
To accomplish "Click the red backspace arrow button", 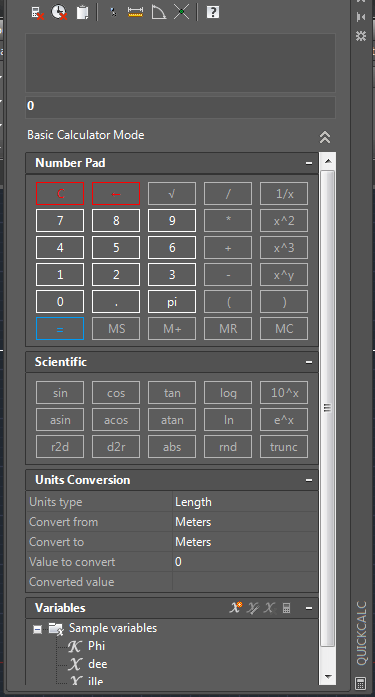I will tap(116, 194).
